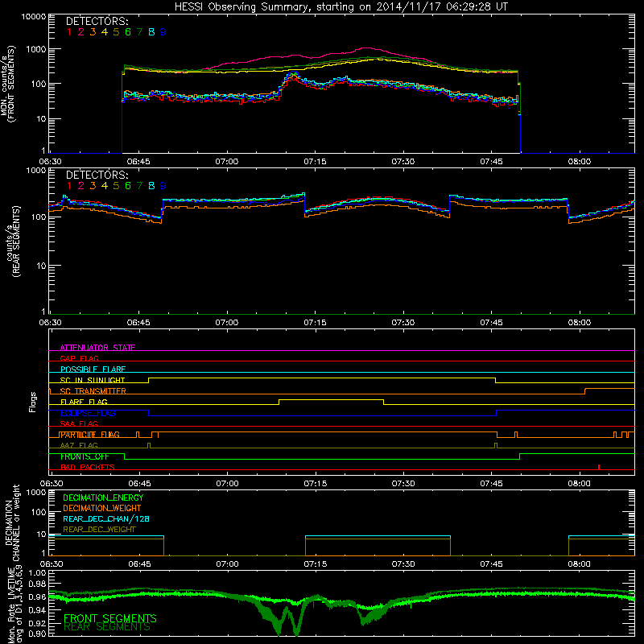Click blue detector 9 in front segments legend
The height and width of the screenshot is (644, 644).
[163, 32]
